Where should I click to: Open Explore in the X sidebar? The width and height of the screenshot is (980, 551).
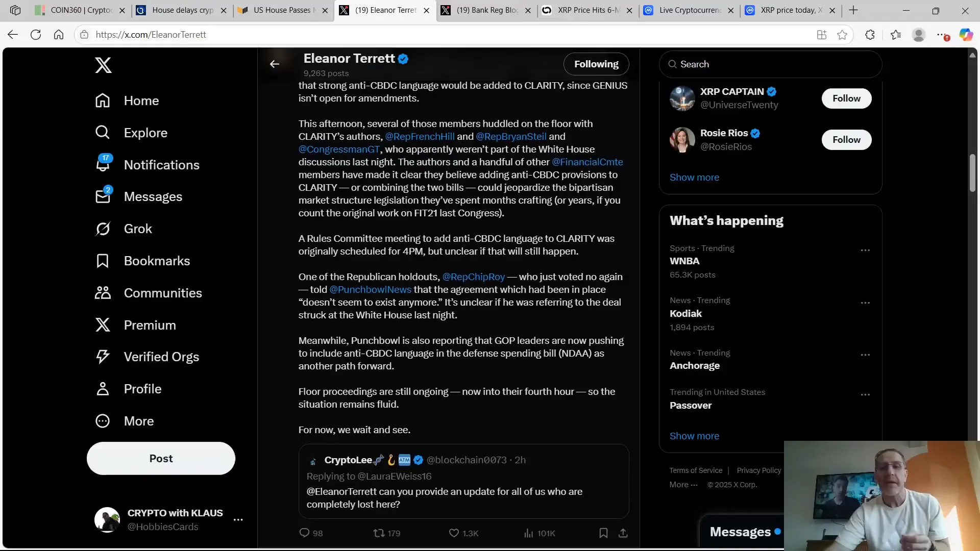131,133
